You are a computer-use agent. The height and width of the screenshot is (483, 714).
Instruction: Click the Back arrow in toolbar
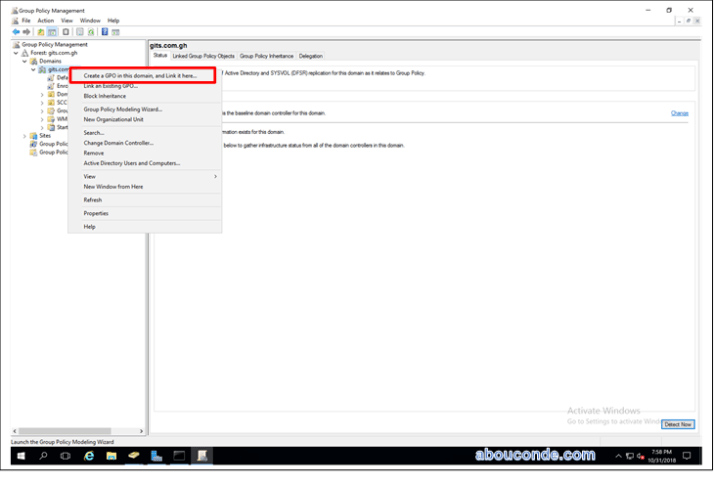(15, 31)
